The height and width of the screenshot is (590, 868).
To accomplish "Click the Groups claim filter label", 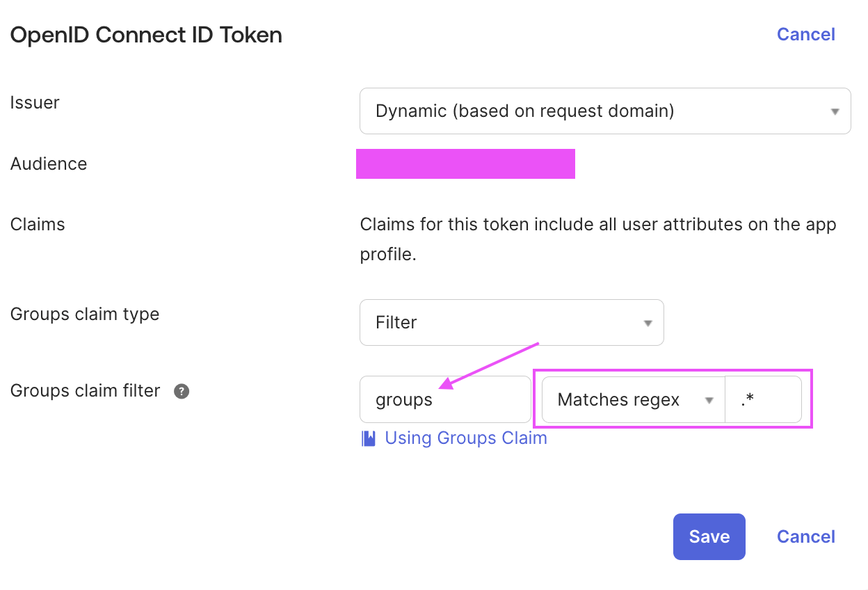I will point(85,391).
